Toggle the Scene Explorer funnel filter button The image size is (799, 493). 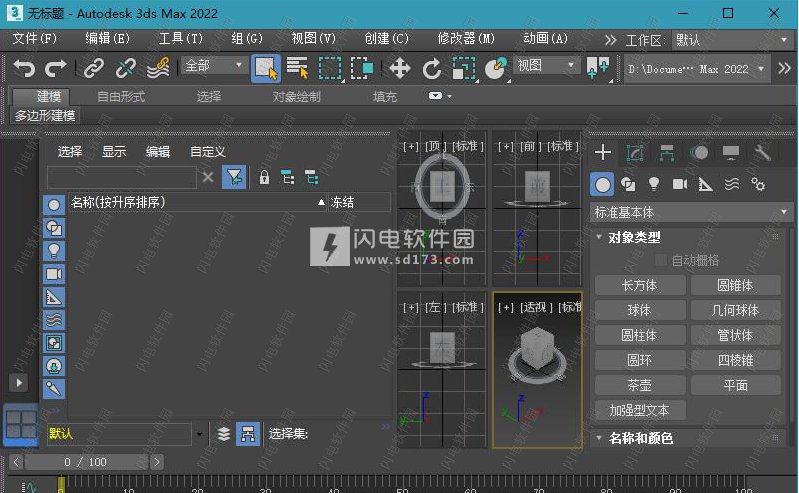(x=234, y=177)
